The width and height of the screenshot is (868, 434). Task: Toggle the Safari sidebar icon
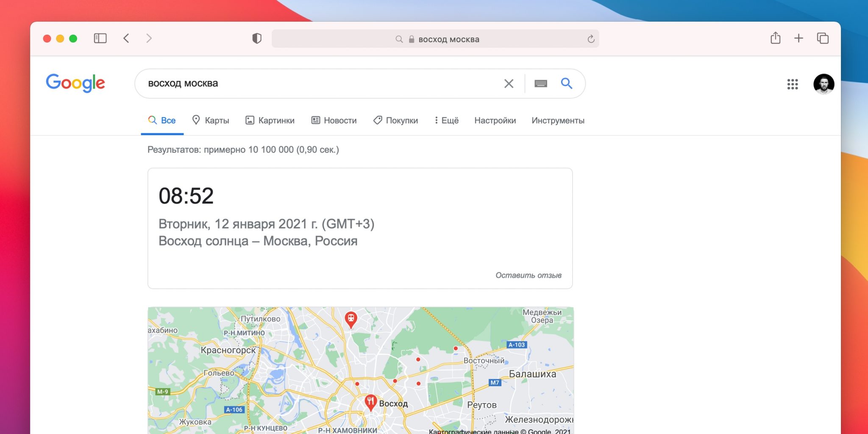point(100,39)
